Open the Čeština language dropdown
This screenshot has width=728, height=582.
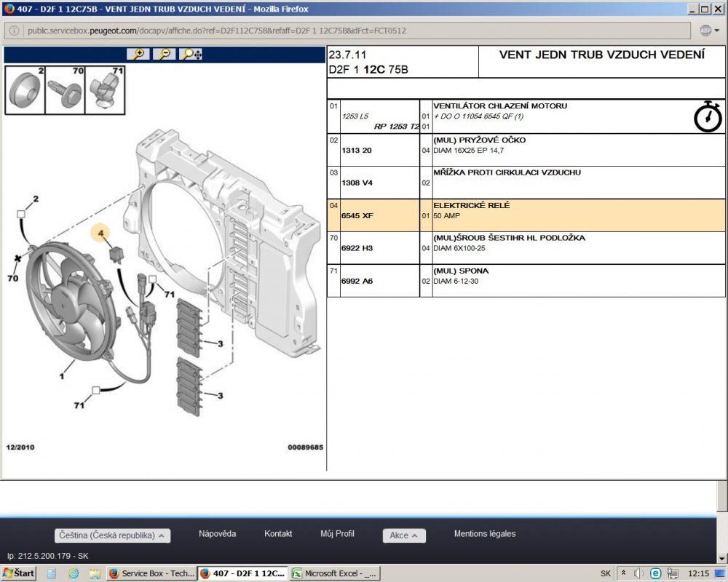click(x=112, y=535)
